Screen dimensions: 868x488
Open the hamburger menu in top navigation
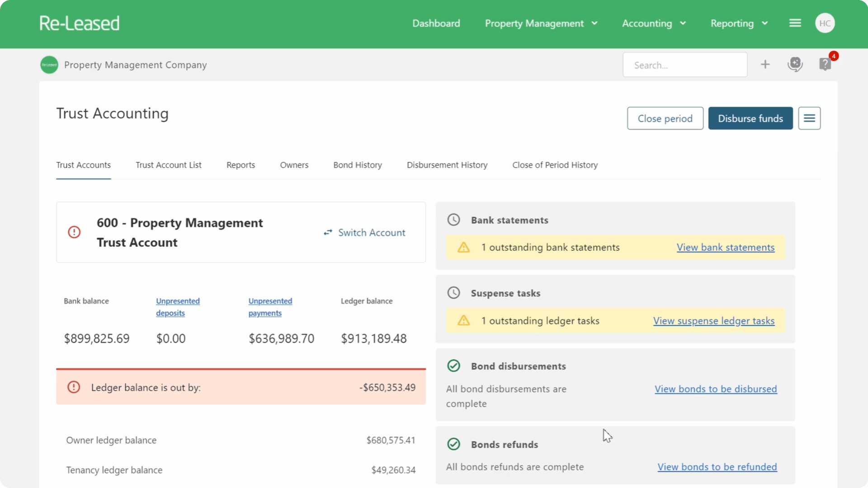(795, 23)
